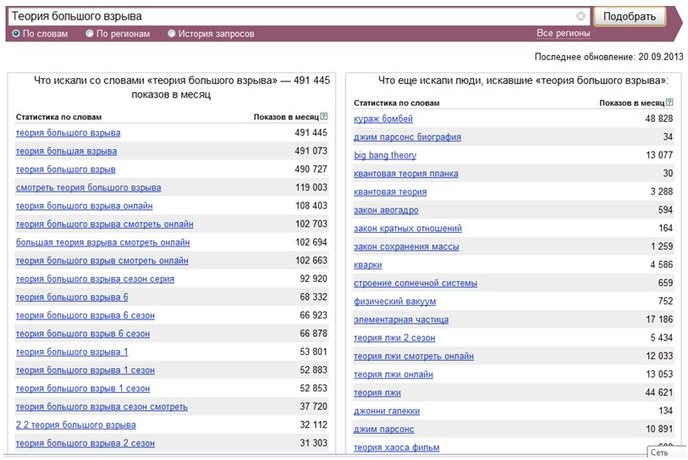
Task: Open link теория большого взрыва онлайн
Action: click(84, 206)
